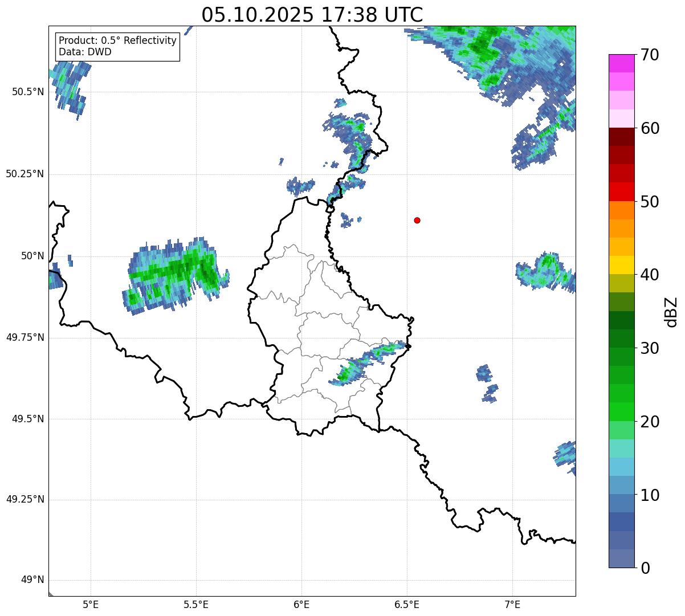Click the echo near 4.9°E 50.5°N
The image size is (685, 616).
[x=70, y=88]
